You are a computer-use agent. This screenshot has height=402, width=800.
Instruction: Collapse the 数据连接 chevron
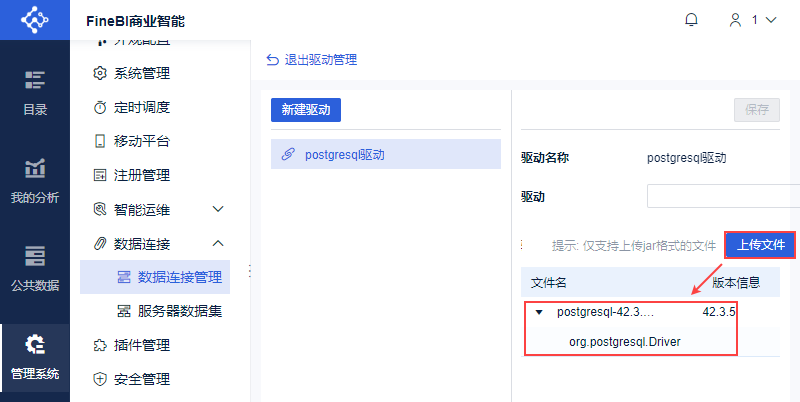tap(218, 244)
